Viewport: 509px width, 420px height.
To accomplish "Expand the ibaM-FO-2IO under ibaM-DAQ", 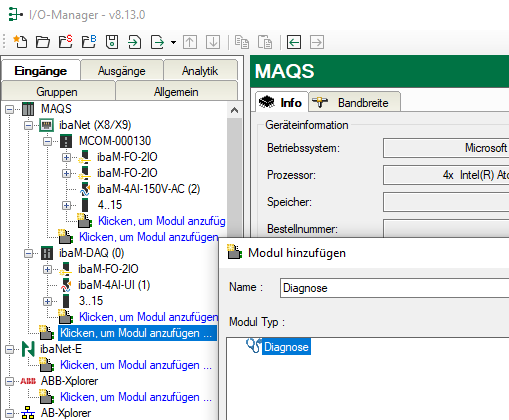I will pyautogui.click(x=48, y=269).
